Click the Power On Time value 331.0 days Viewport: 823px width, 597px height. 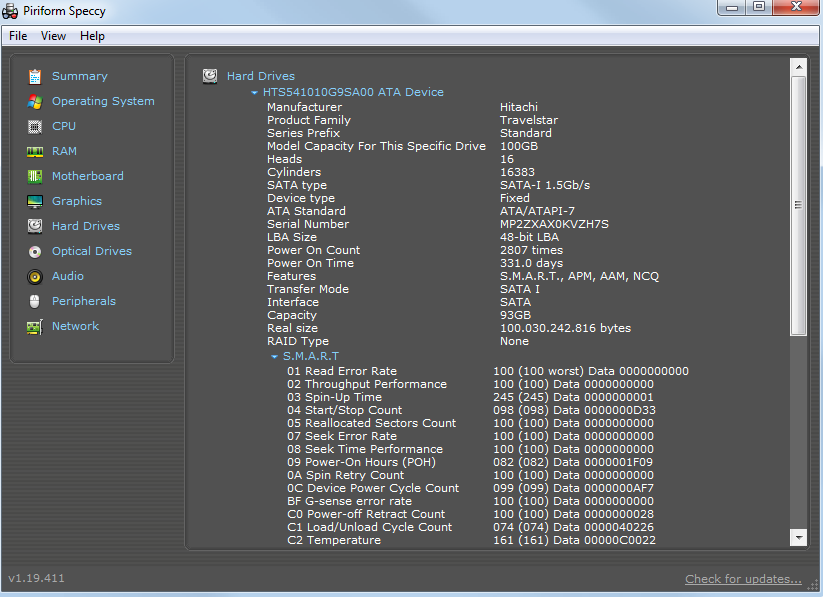(532, 264)
